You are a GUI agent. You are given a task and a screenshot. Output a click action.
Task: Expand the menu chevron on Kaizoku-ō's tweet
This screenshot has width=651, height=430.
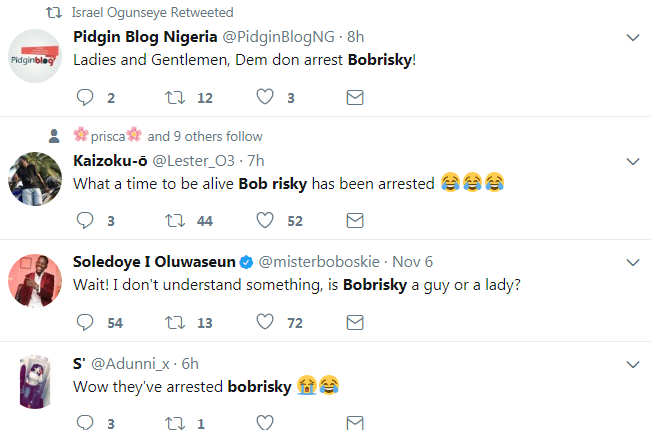pyautogui.click(x=632, y=160)
